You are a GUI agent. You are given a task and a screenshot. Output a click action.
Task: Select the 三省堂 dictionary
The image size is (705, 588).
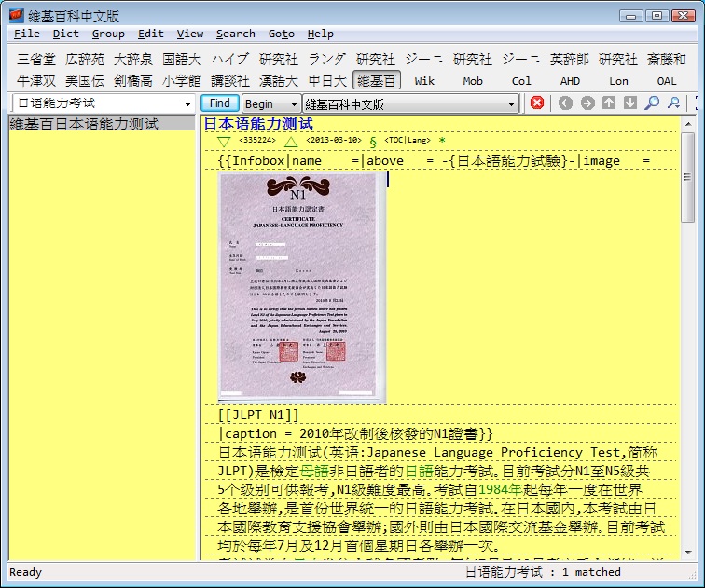[36, 60]
